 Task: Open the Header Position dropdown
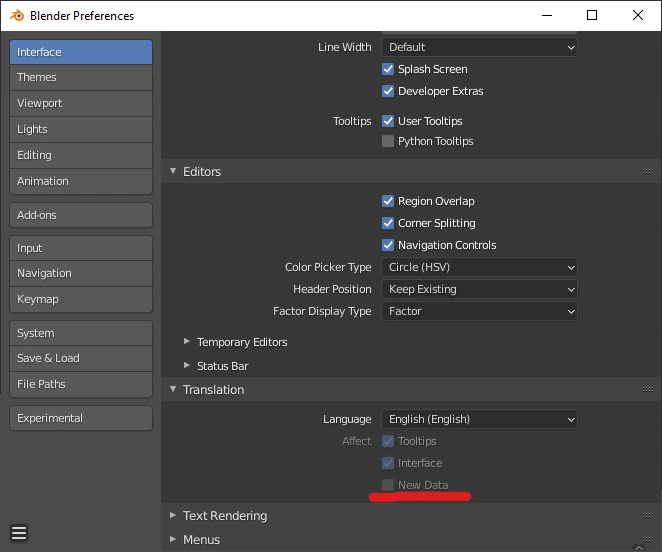pos(479,289)
